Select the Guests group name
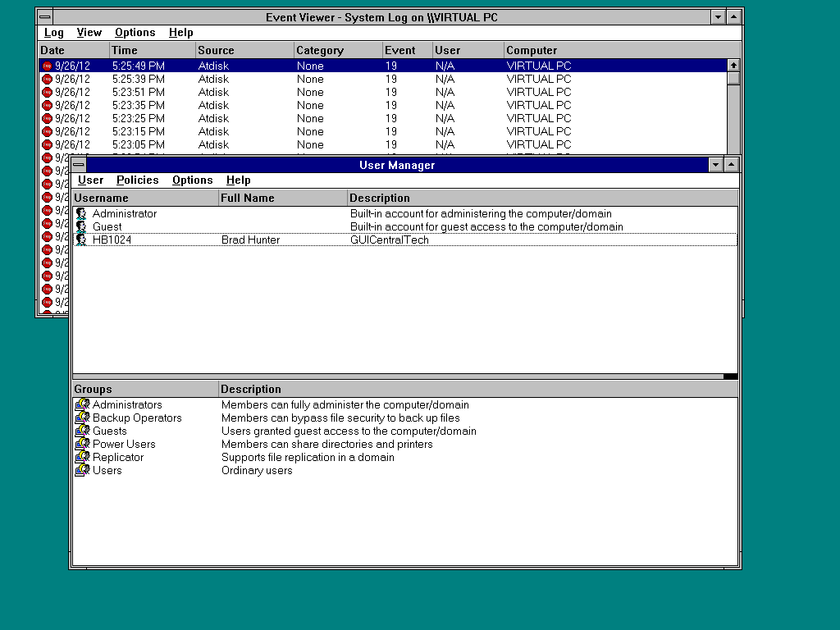 [110, 431]
